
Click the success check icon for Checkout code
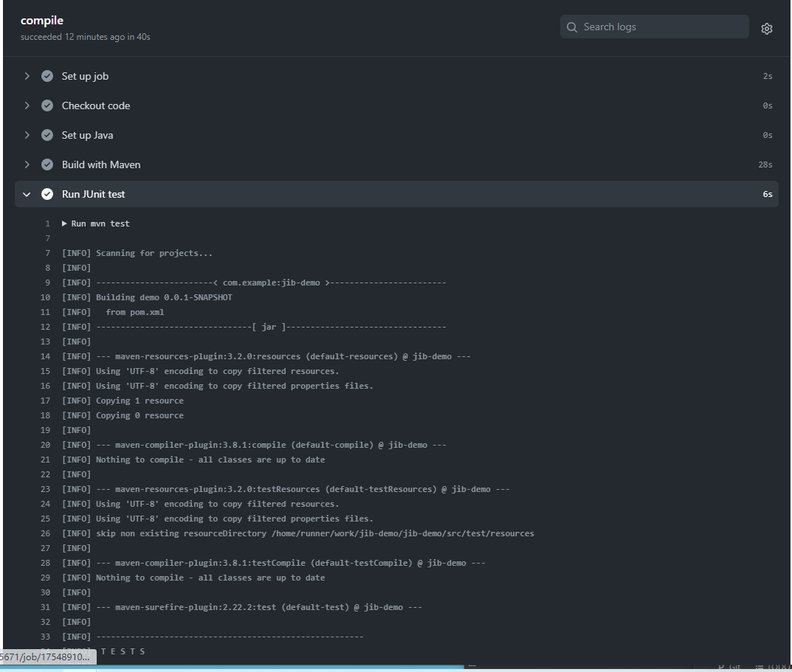(47, 105)
